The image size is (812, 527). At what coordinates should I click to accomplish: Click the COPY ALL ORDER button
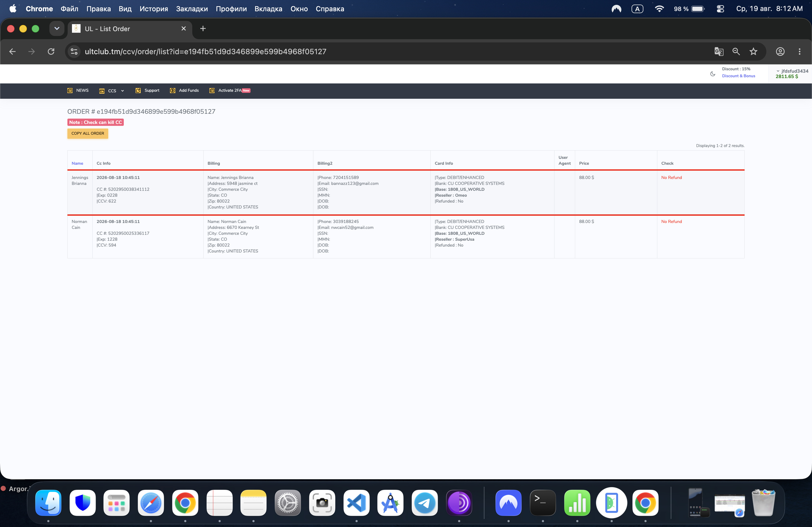(88, 133)
